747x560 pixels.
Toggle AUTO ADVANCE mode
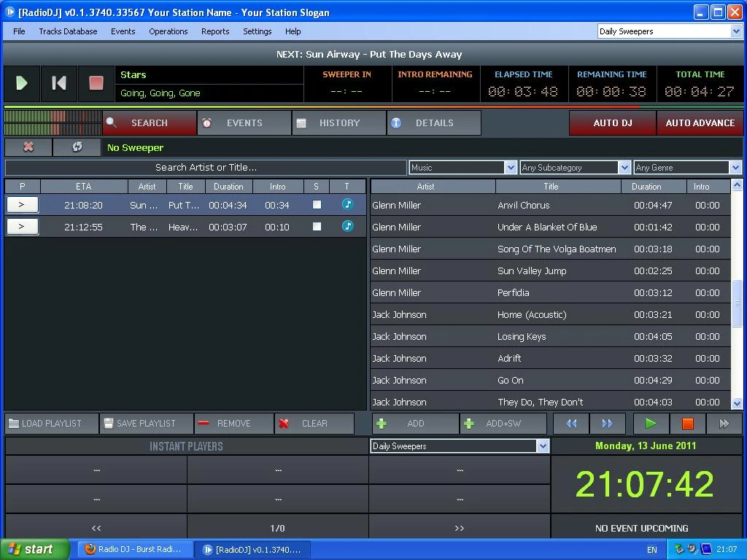tap(700, 123)
